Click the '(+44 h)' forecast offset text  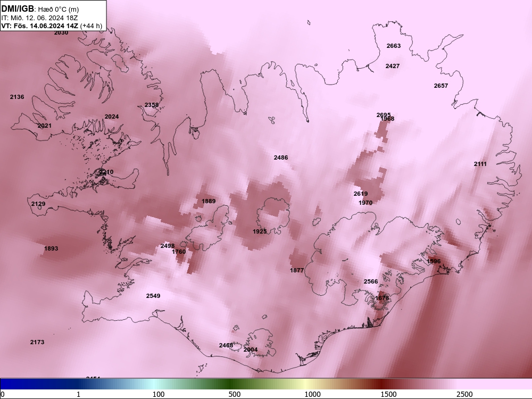pos(92,26)
